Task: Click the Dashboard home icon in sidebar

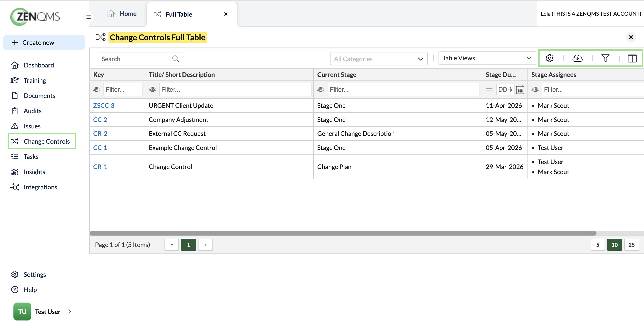Action: pos(15,65)
